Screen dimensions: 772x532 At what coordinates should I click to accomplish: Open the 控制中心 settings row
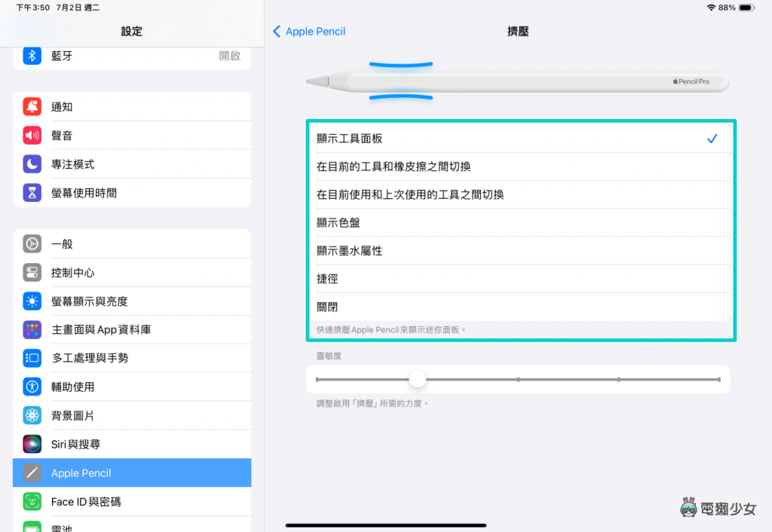132,272
